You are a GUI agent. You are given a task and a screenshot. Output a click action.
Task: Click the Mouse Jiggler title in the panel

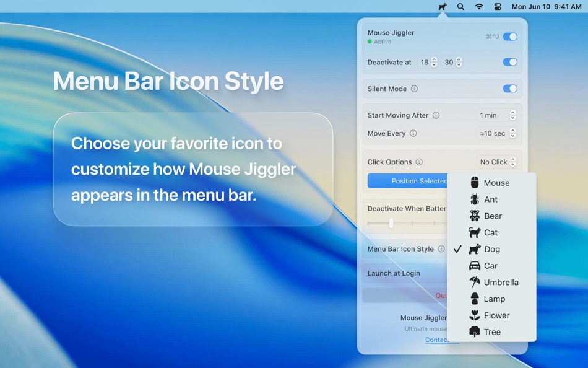click(x=391, y=33)
